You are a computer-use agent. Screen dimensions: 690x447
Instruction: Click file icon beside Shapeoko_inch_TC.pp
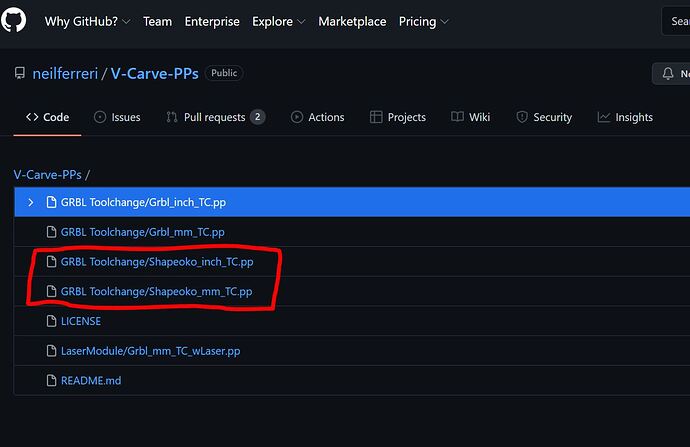point(51,262)
